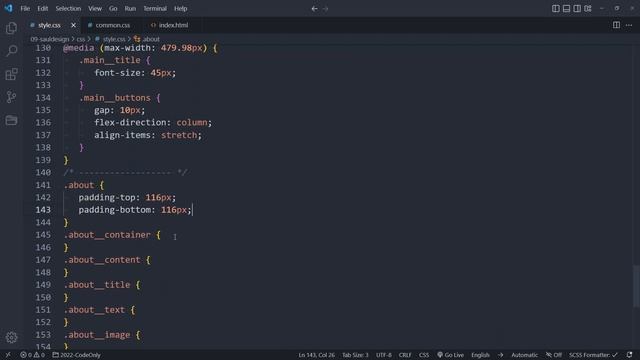Open the Explorer view in activity bar
The height and width of the screenshot is (360, 640).
point(11,28)
